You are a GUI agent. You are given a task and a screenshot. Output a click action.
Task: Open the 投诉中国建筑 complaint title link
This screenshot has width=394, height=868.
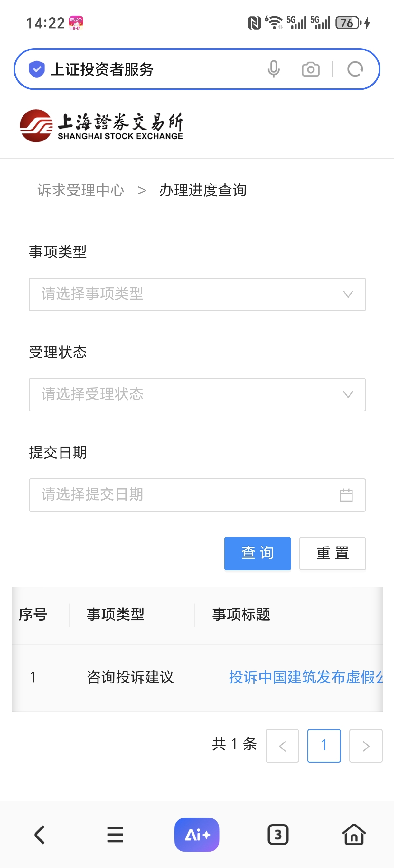(x=305, y=677)
